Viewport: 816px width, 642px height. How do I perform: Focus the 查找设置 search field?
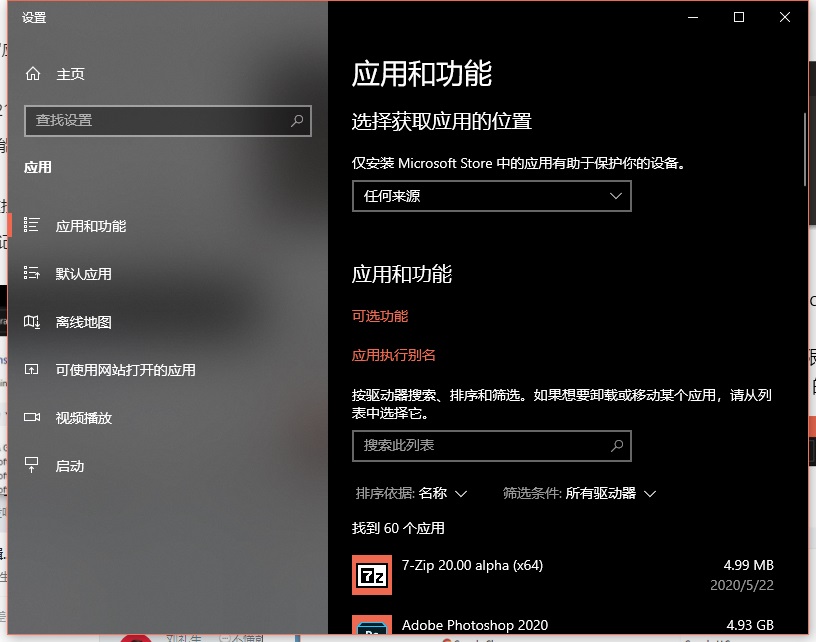(x=168, y=121)
